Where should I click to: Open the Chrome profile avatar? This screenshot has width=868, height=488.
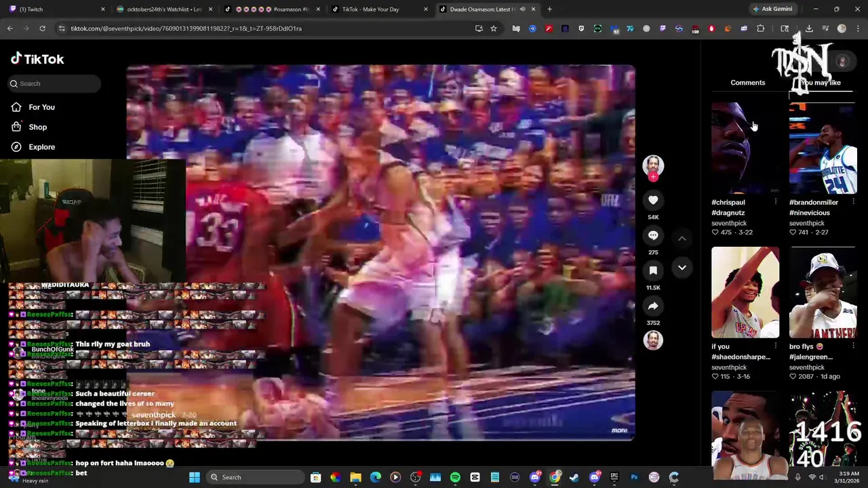click(x=842, y=28)
